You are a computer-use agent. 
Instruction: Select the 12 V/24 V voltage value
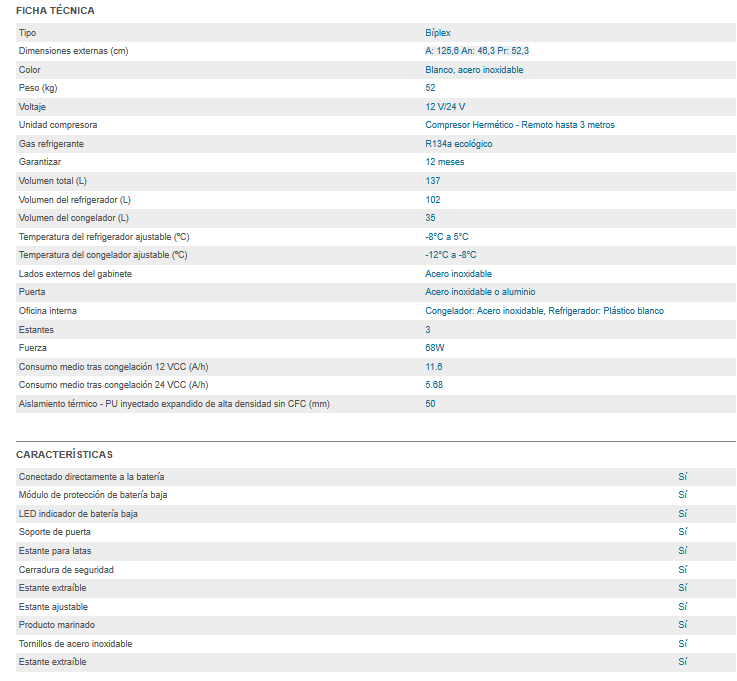[x=445, y=107]
